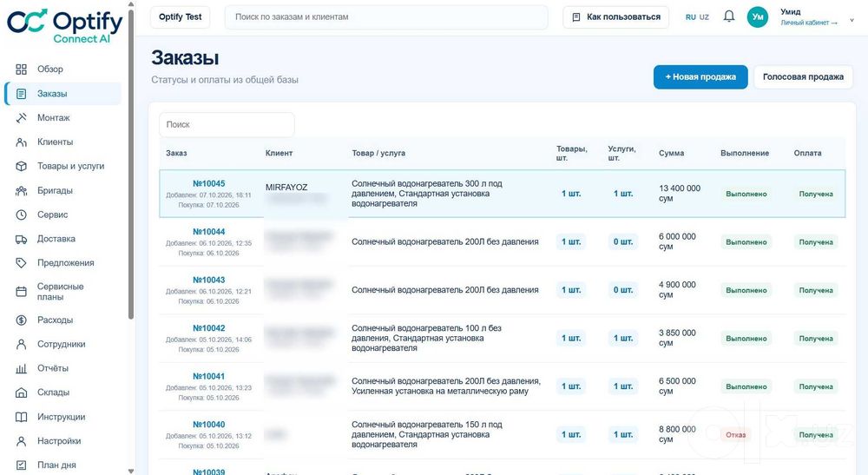Viewport: 868px width, 475px height.
Task: Open order №10045
Action: click(208, 184)
